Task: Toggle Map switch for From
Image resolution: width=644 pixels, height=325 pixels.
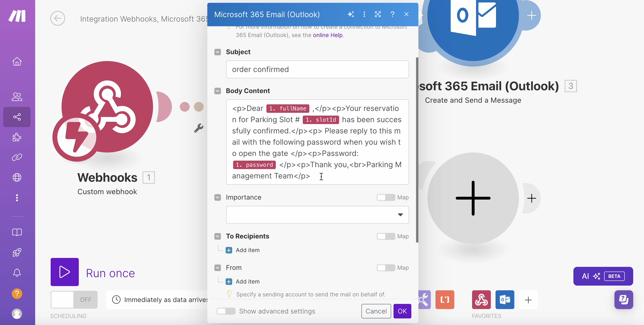Action: point(386,268)
